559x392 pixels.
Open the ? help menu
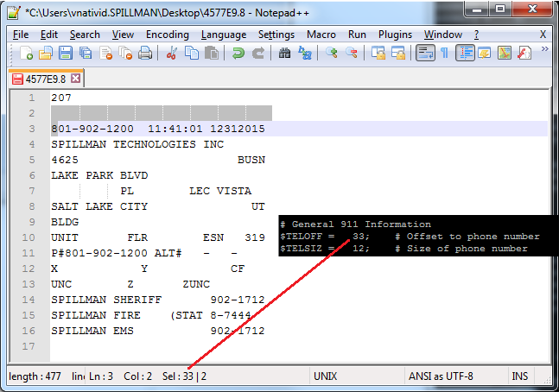[x=476, y=35]
